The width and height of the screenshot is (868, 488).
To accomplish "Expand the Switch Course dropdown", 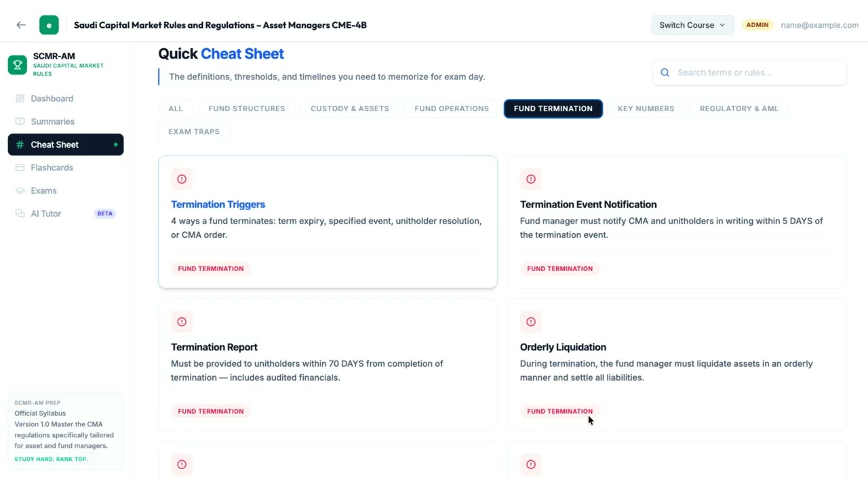I will pyautogui.click(x=692, y=25).
